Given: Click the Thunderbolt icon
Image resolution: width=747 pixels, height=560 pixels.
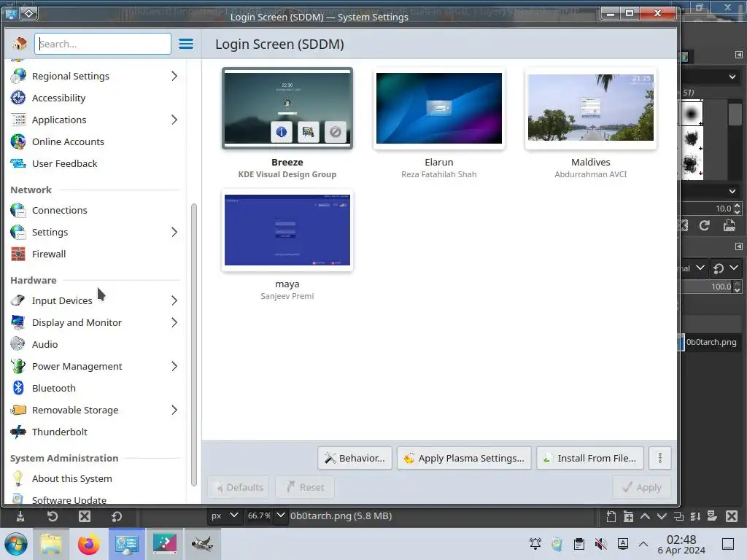Looking at the screenshot, I should 18,432.
